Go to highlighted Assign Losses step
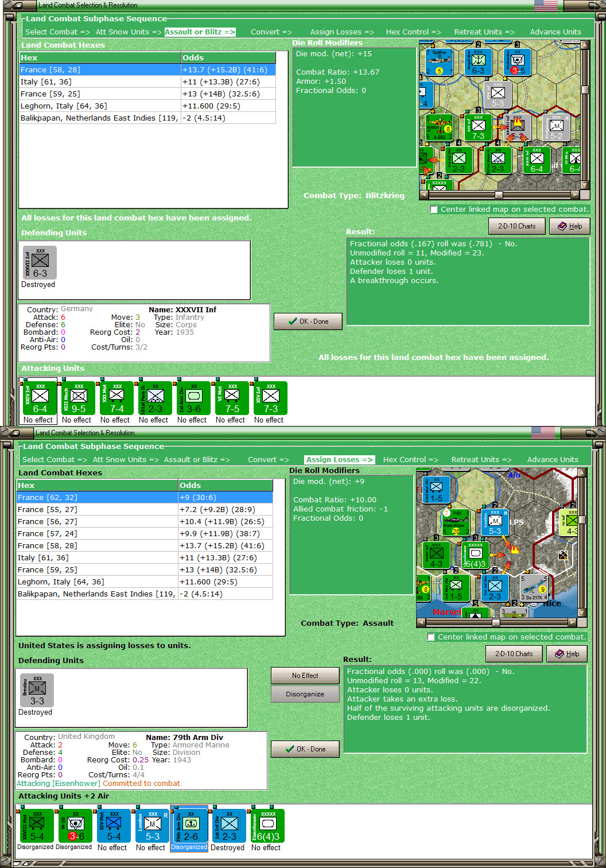Viewport: 606px width, 868px height. click(x=340, y=460)
